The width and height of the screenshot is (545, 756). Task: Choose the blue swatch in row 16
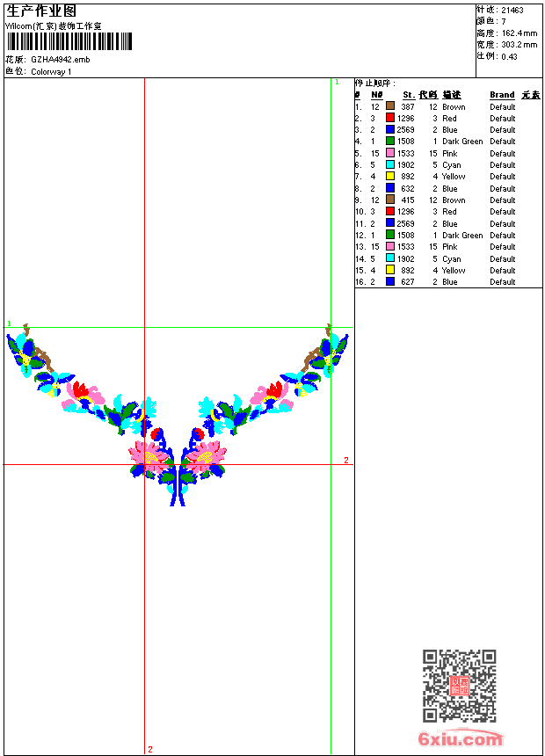point(390,282)
